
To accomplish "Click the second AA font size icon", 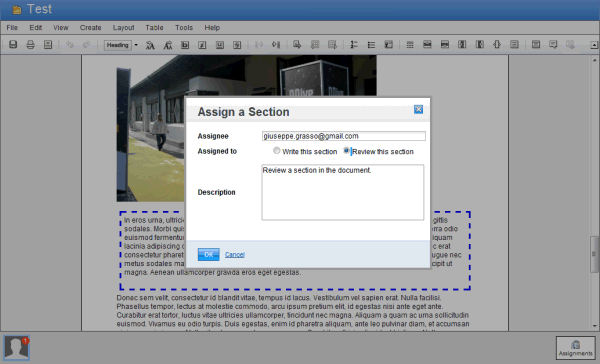I will 168,45.
